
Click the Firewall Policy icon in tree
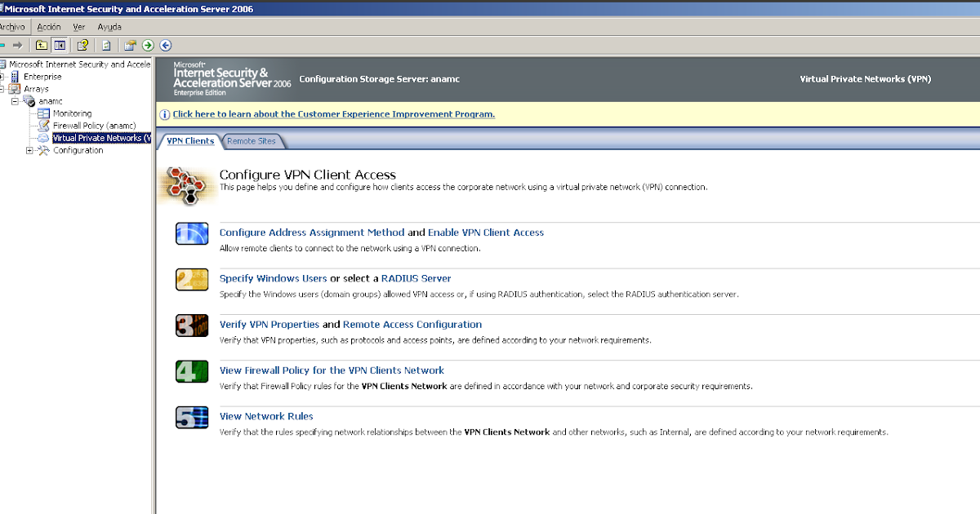[44, 126]
